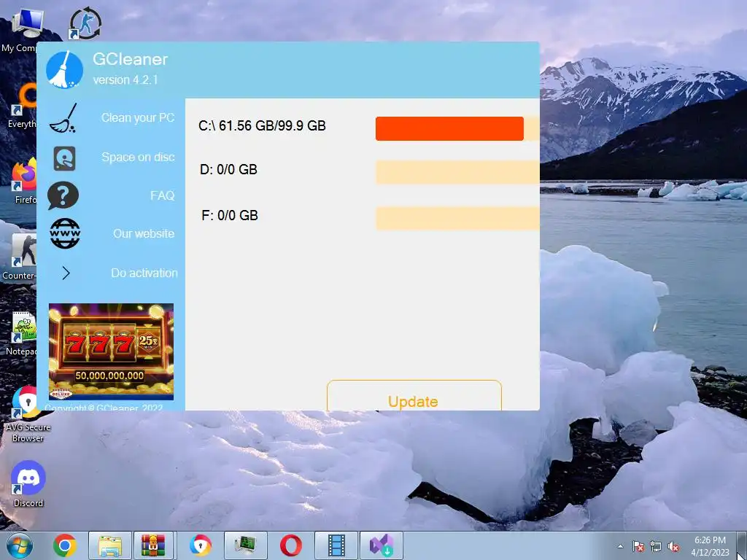Select Do activation menu item

[x=144, y=273]
